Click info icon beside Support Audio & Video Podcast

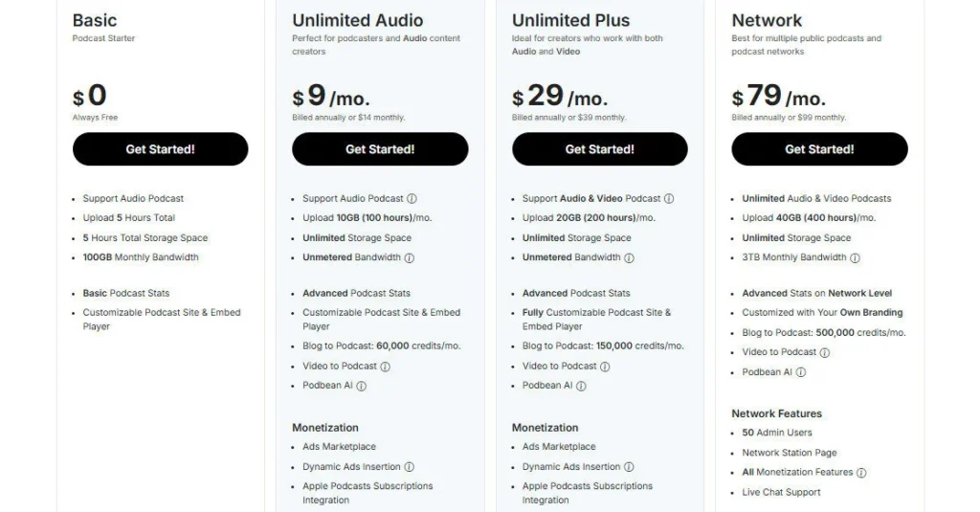(669, 199)
